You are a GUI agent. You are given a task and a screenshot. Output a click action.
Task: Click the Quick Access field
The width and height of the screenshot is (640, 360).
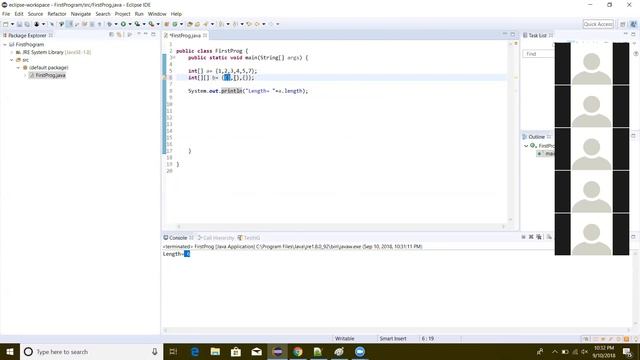pyautogui.click(x=598, y=24)
